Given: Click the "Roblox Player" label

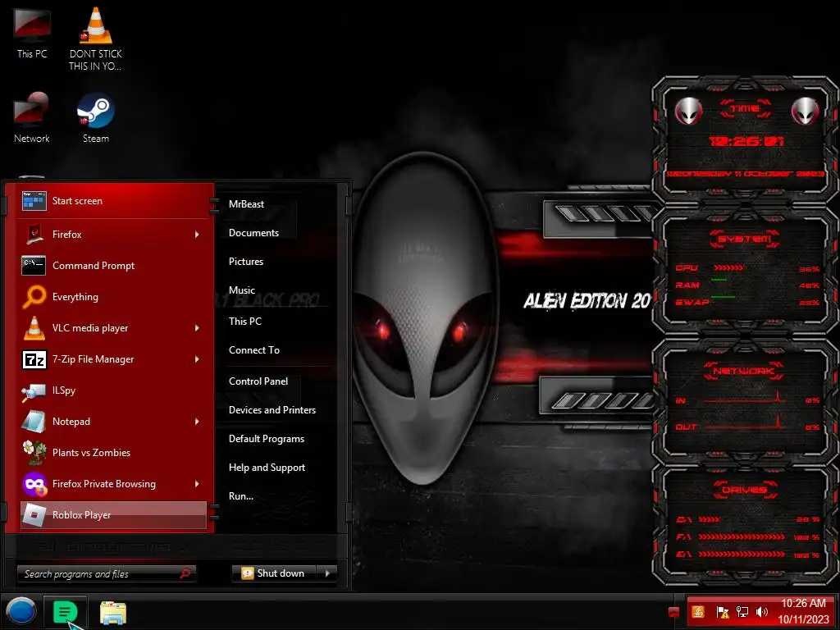Looking at the screenshot, I should pyautogui.click(x=81, y=515).
